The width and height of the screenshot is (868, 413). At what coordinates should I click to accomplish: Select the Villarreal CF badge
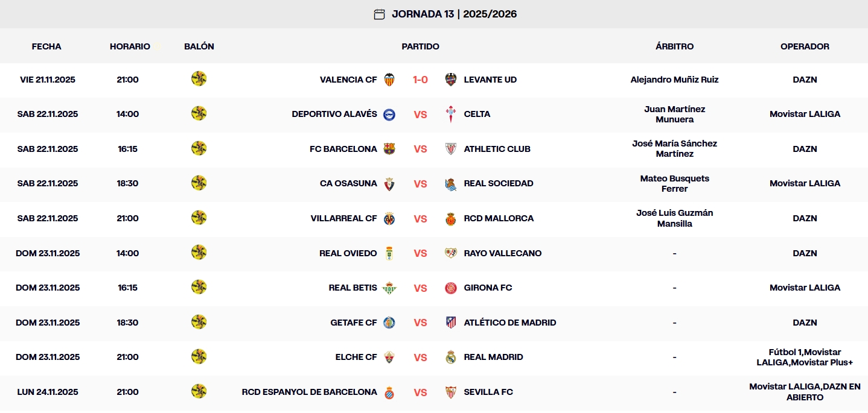(x=389, y=218)
